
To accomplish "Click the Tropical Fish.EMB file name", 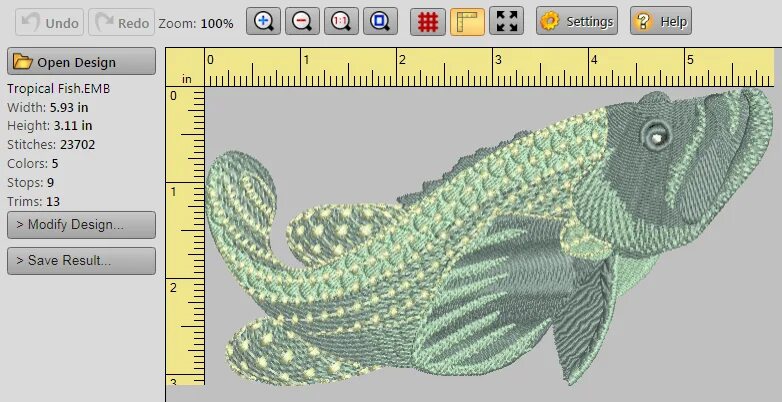I will (x=58, y=88).
